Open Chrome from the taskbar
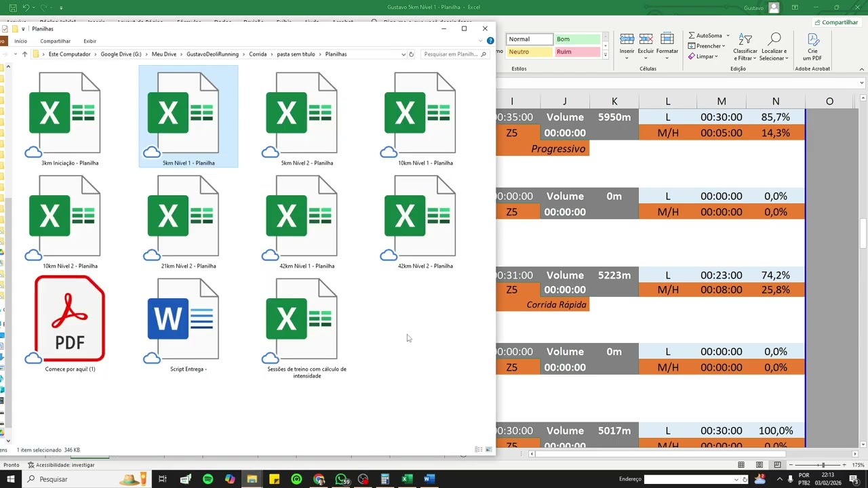Screen dimensions: 868x488 [x=319, y=479]
